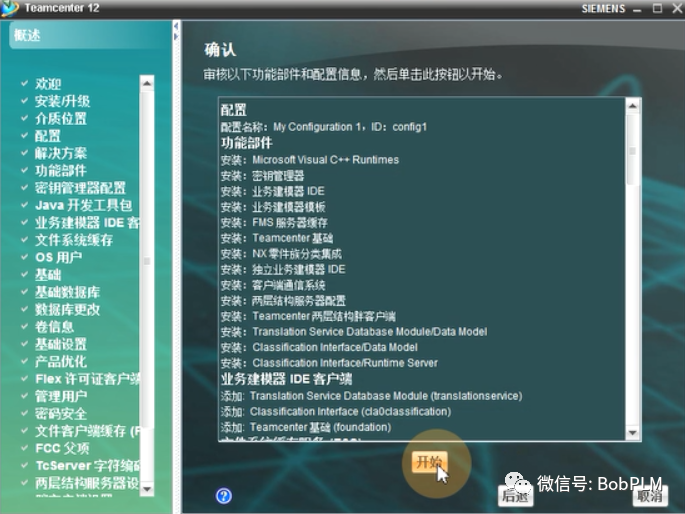Viewport: 685px width, 514px height.
Task: Click the 安装: 业务建模器模板 line
Action: [273, 207]
